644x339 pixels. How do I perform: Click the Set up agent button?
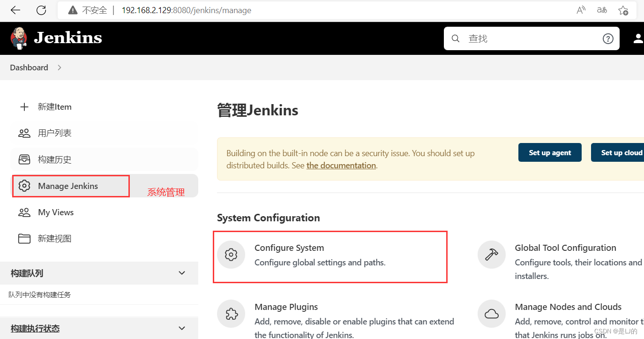coord(550,152)
